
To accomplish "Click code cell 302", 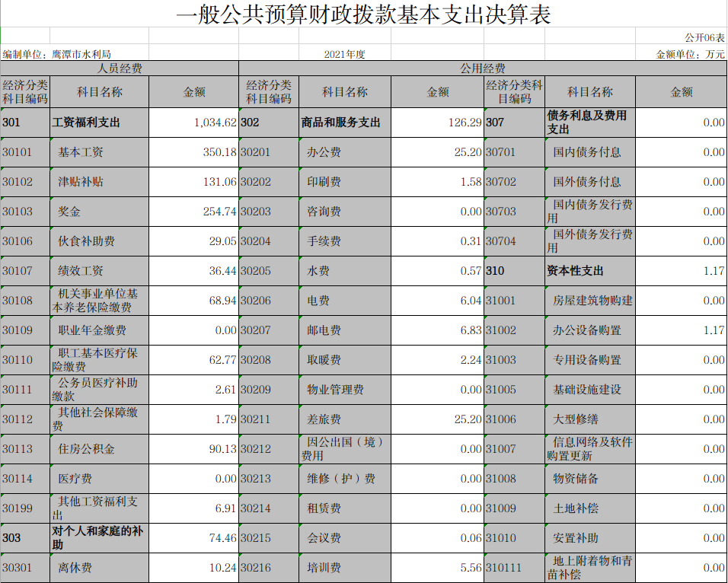I will tap(269, 123).
